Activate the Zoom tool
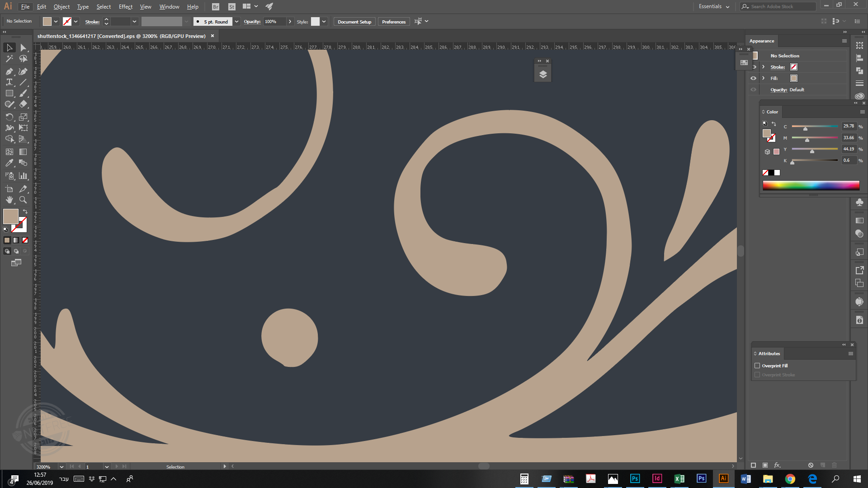 point(23,200)
